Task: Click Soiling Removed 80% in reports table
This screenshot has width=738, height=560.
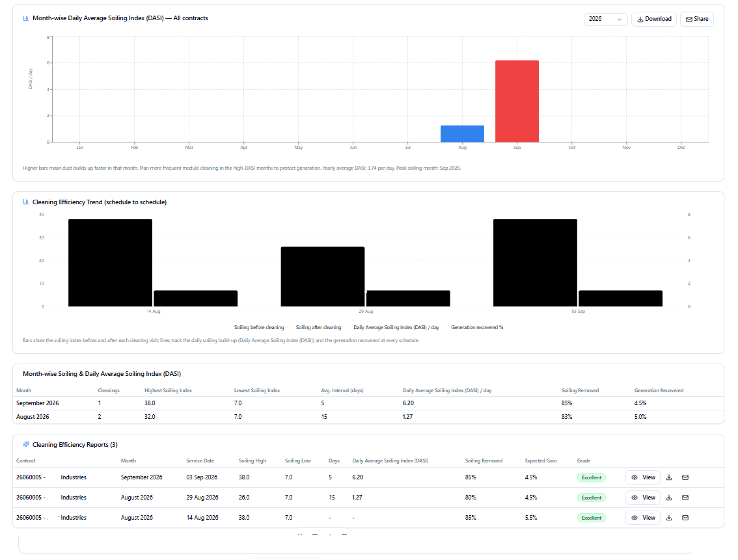Action: click(x=471, y=498)
